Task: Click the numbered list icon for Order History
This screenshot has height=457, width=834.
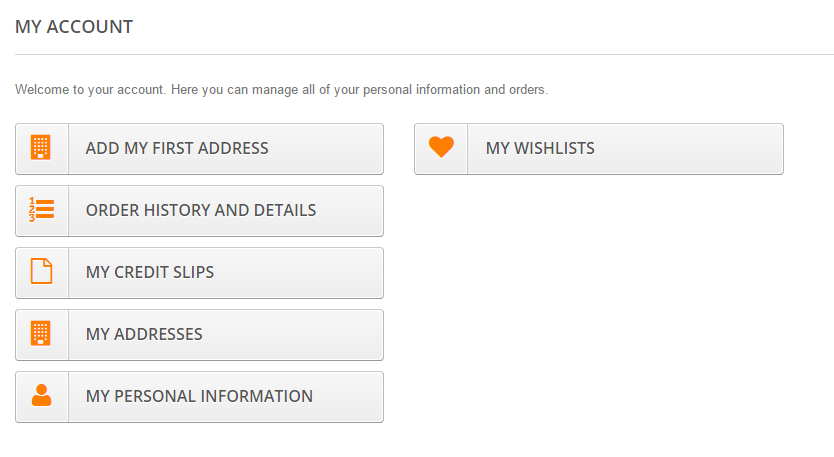Action: [41, 210]
